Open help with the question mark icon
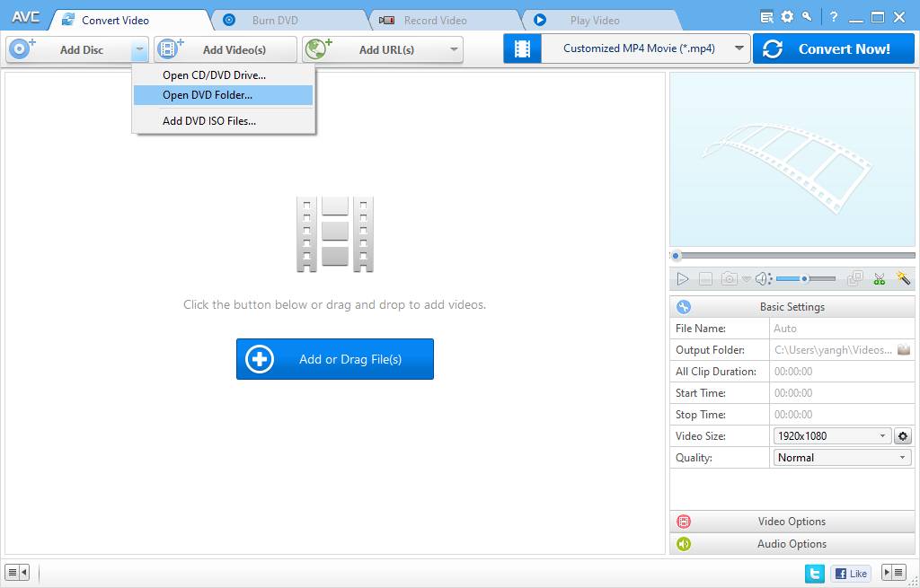The height and width of the screenshot is (588, 920). 834,15
